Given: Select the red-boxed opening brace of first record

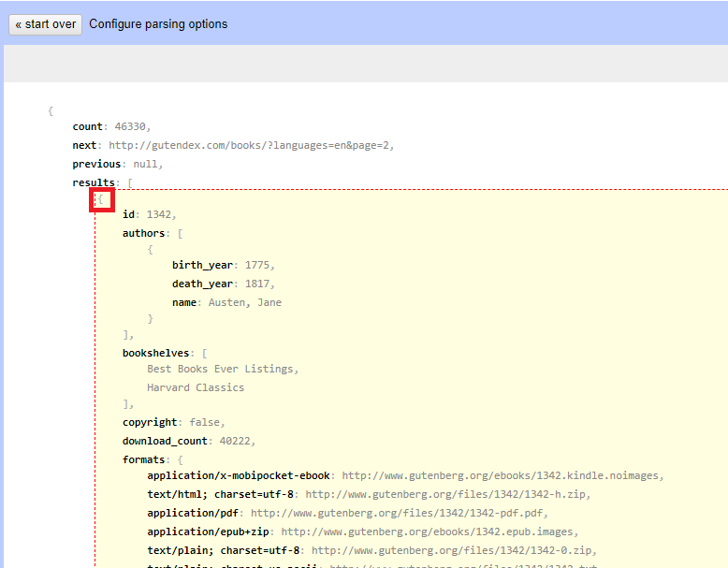Looking at the screenshot, I should pos(101,199).
